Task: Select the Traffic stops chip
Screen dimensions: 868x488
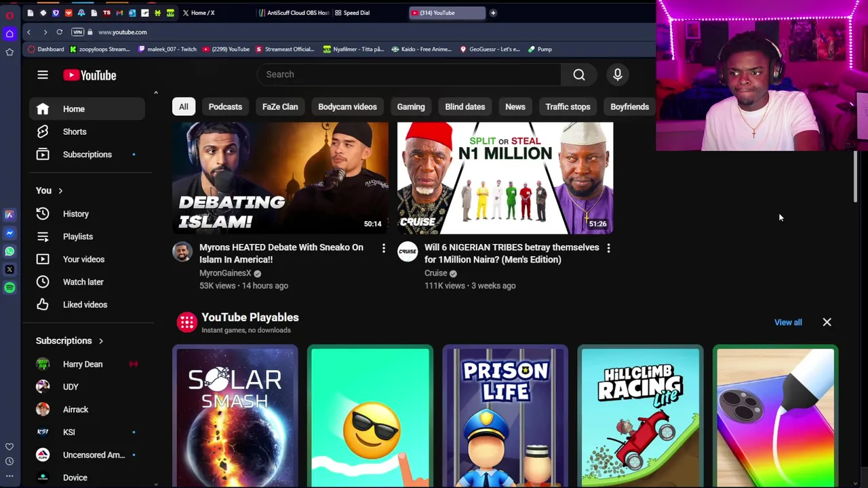Action: coord(568,106)
